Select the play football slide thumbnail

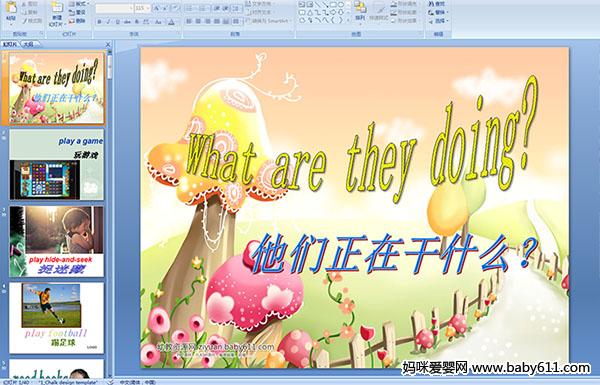56,318
